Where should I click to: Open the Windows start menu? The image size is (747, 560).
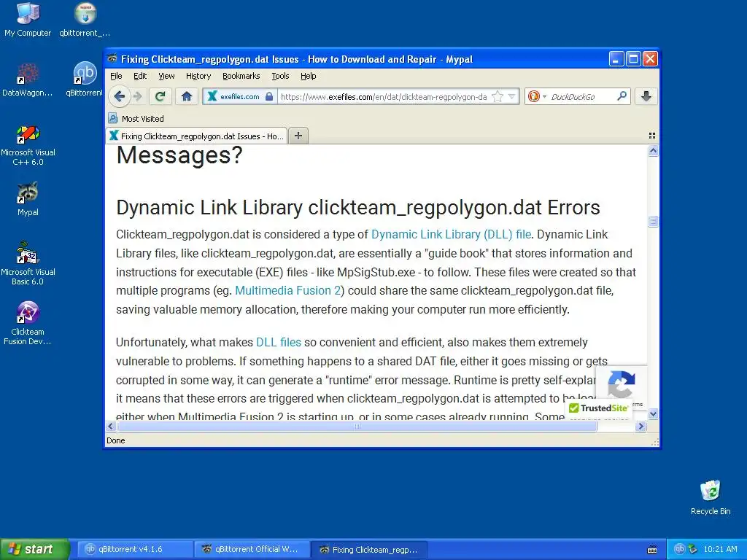point(34,549)
